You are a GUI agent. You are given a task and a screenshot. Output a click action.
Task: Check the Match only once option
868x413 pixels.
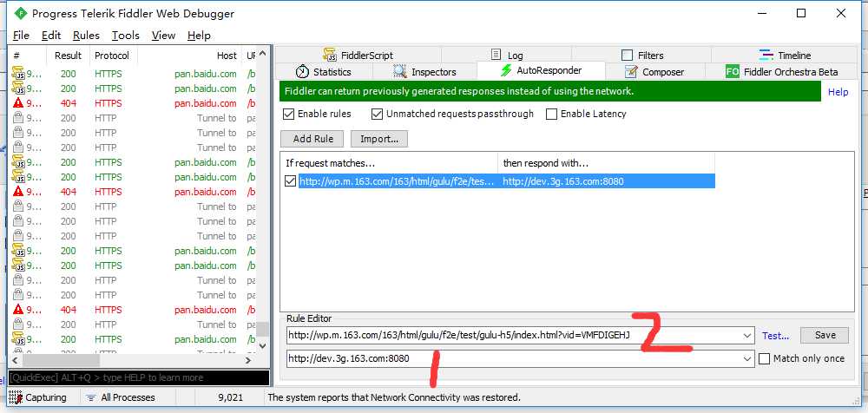[765, 358]
